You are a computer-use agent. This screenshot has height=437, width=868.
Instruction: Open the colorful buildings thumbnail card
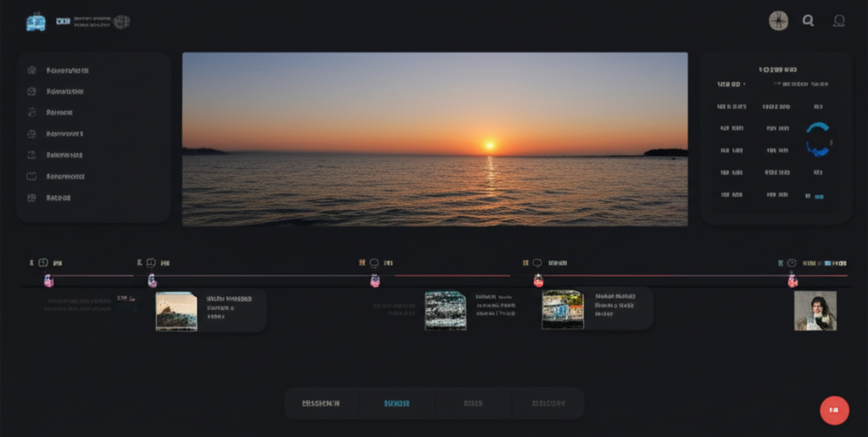[x=598, y=309]
